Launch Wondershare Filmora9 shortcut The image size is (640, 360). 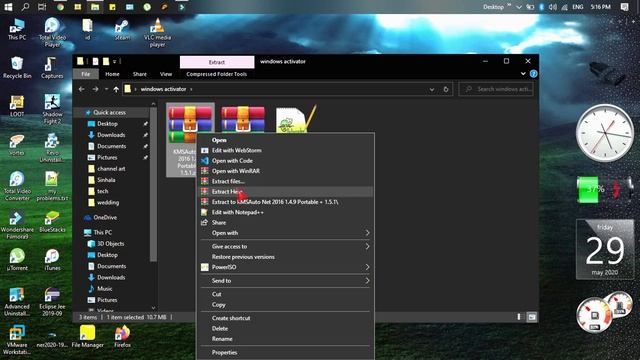17,225
